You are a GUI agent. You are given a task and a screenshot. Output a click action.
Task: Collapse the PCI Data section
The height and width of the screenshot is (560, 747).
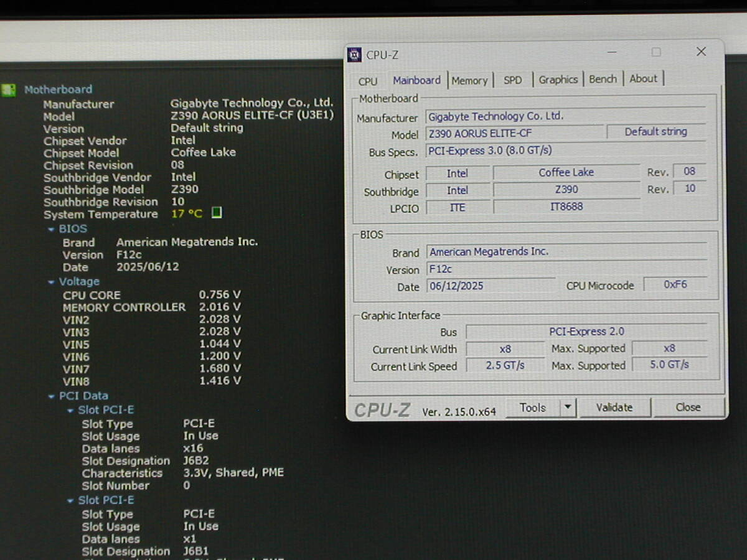(x=52, y=396)
